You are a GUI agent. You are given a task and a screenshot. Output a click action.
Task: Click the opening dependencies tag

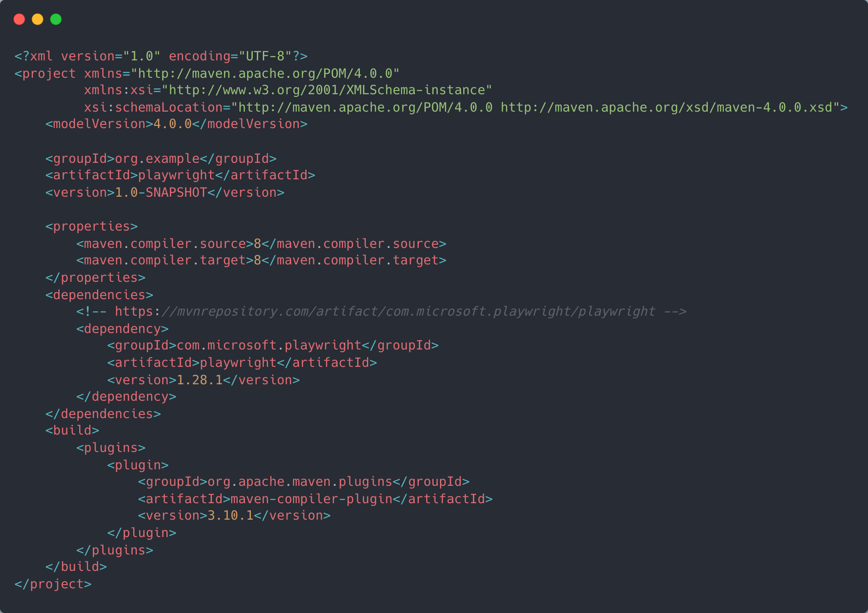click(99, 295)
